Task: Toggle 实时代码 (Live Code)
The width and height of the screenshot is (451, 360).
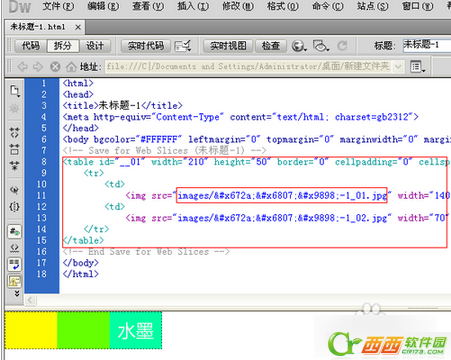Action: click(x=146, y=46)
